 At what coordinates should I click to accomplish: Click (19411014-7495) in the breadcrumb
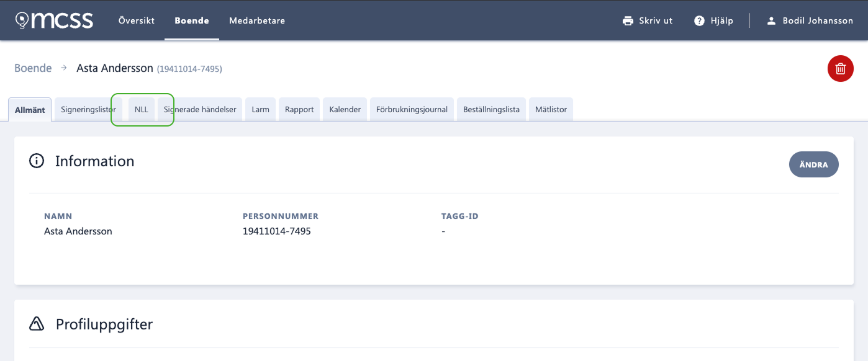tap(189, 69)
